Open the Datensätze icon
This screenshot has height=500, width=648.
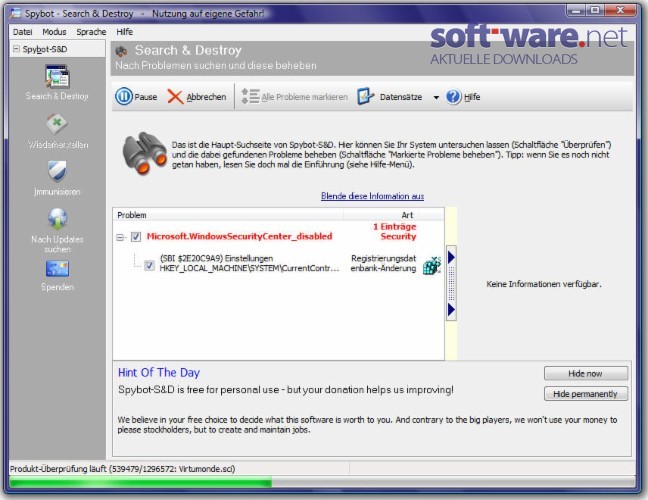(365, 96)
